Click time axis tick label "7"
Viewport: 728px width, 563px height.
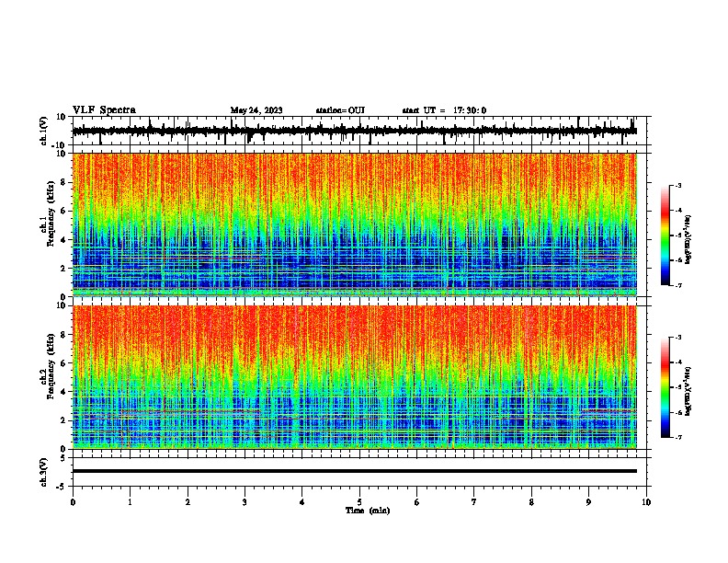click(x=474, y=502)
